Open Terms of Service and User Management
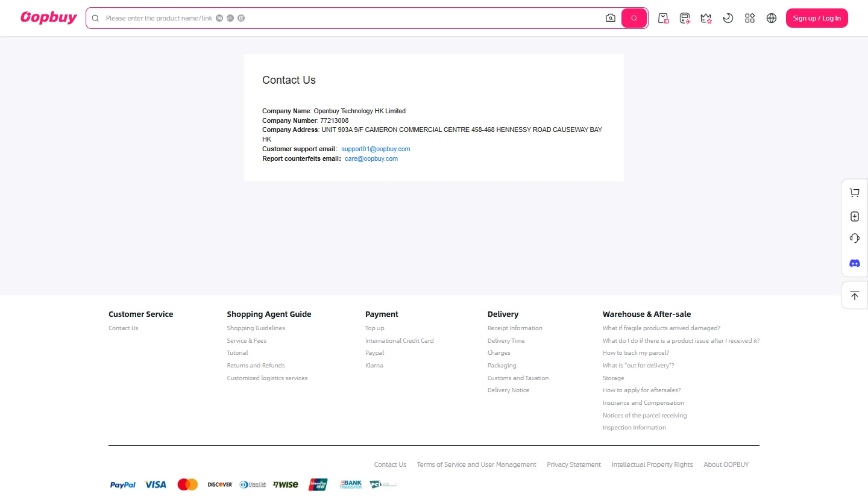Image resolution: width=868 pixels, height=503 pixels. tap(476, 464)
